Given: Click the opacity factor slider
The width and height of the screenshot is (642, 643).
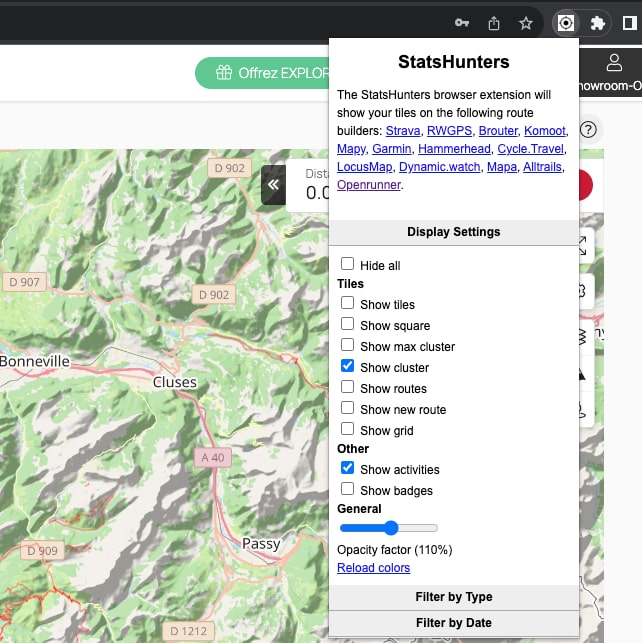Looking at the screenshot, I should click(389, 528).
